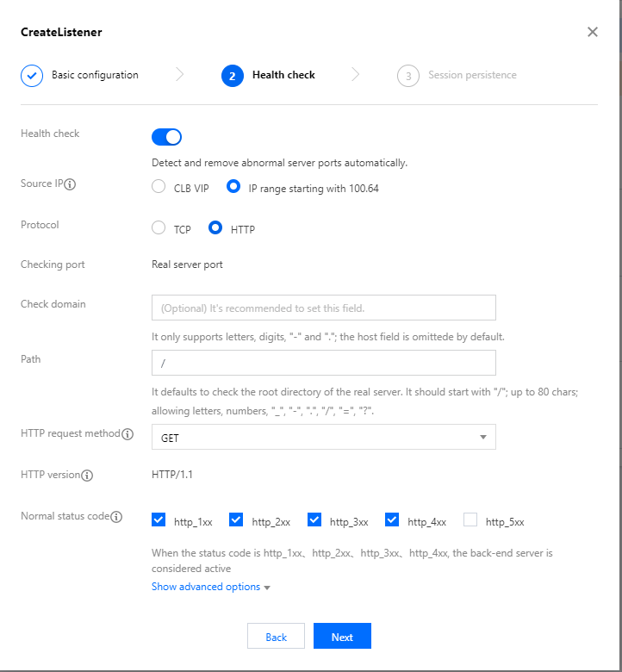Click the info icon next to Normal status code

click(116, 517)
